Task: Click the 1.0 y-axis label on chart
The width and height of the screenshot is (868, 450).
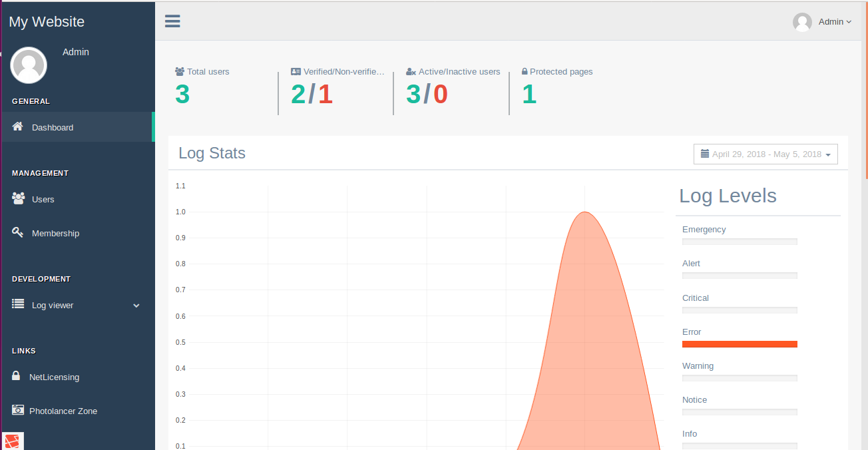Action: point(180,212)
